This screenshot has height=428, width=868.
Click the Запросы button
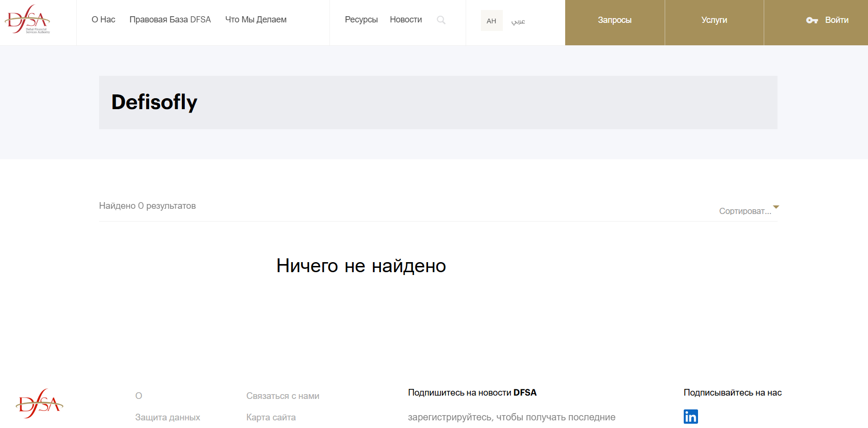point(615,22)
